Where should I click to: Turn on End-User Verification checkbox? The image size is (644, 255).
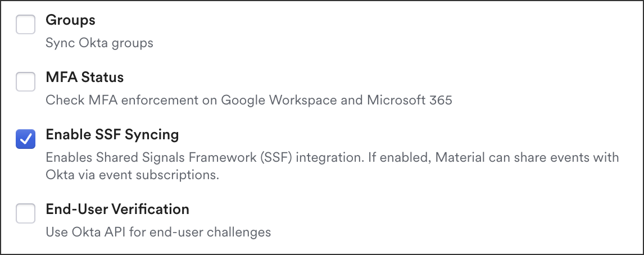pos(25,213)
